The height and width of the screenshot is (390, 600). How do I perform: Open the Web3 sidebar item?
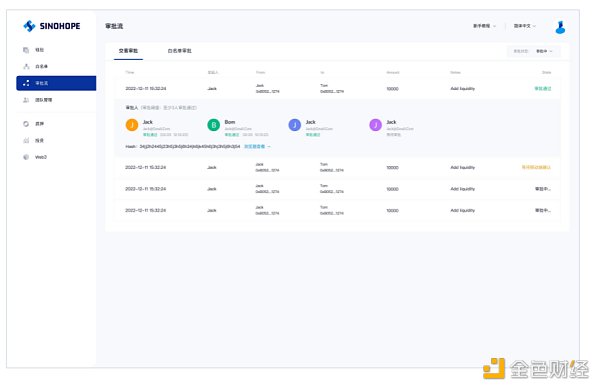pos(35,157)
